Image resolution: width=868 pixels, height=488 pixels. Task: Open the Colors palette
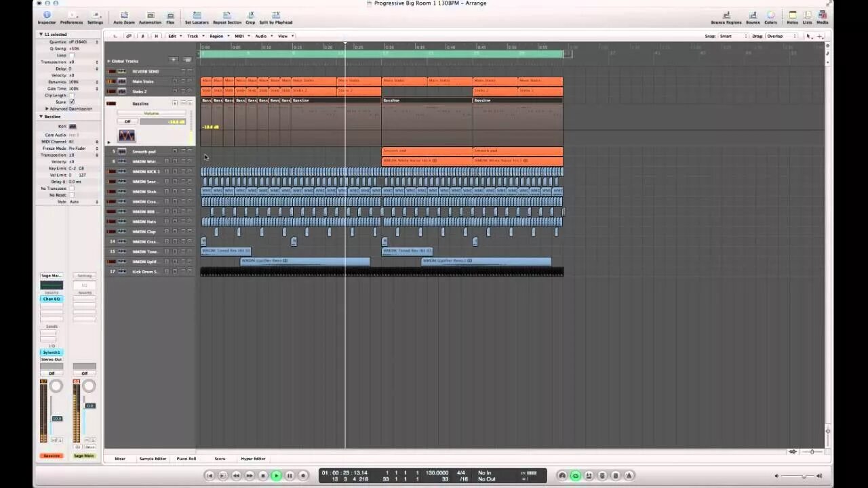[771, 18]
